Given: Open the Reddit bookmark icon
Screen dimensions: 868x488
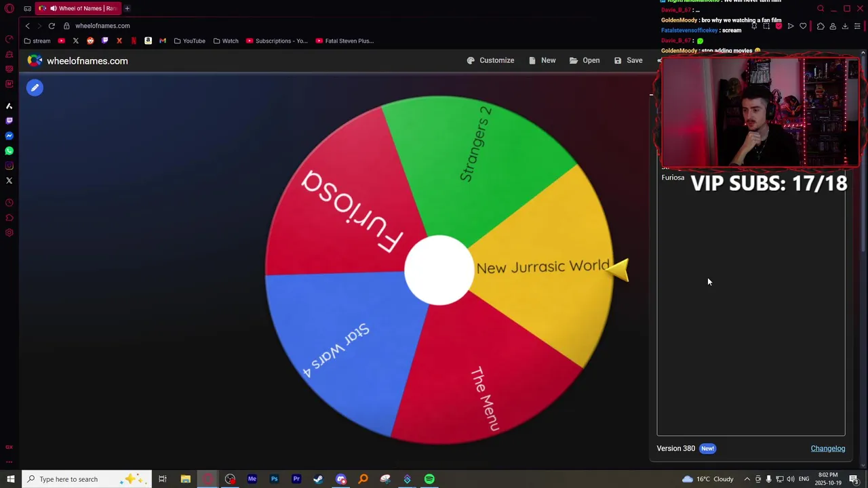Looking at the screenshot, I should pos(90,41).
